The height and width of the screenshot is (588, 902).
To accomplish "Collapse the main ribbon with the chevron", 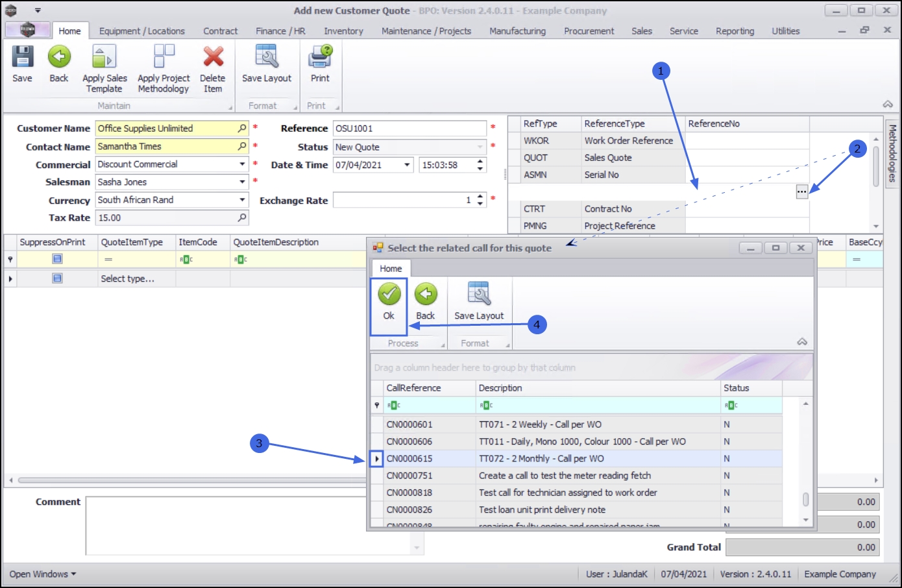I will (888, 104).
